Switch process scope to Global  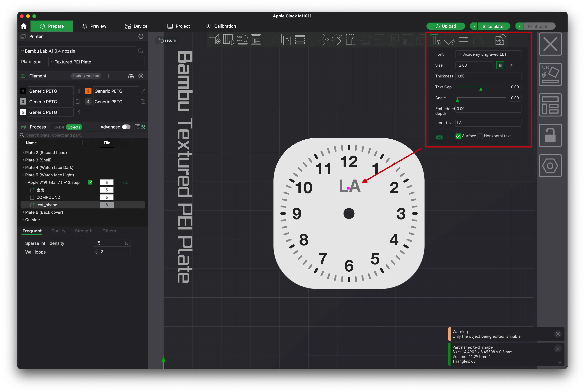pyautogui.click(x=59, y=127)
